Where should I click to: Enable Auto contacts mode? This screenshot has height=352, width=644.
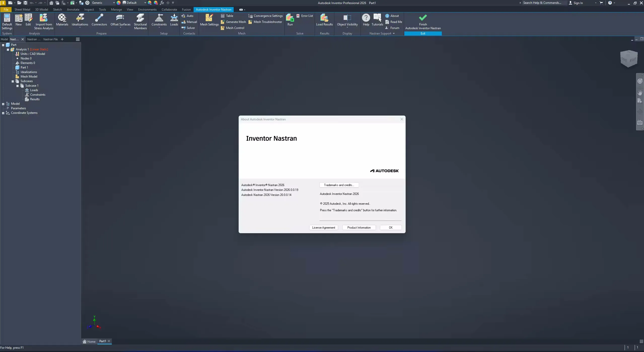pyautogui.click(x=188, y=16)
